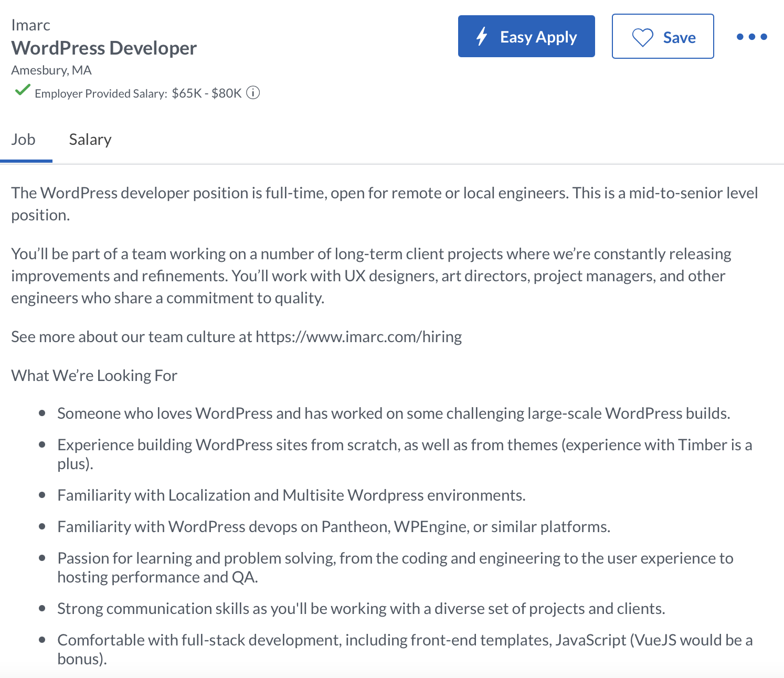Click the What We're Looking For heading
784x678 pixels.
[x=94, y=375]
